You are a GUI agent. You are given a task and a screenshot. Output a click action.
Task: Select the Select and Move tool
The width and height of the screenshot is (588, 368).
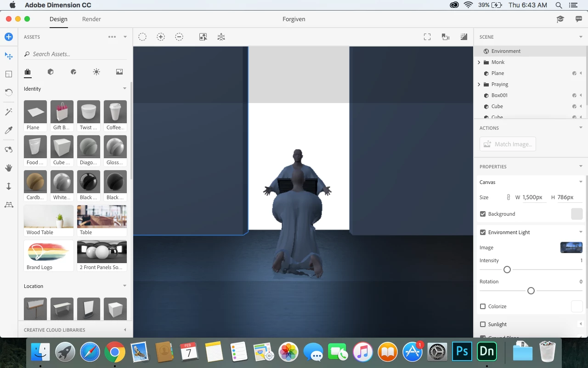[x=9, y=56]
